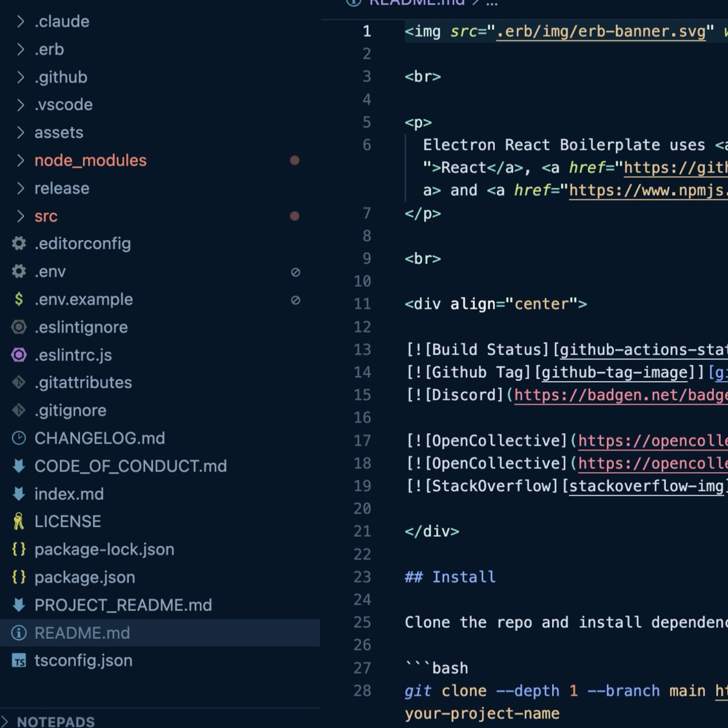Open the .env.example file
Viewport: 728px width, 728px height.
click(84, 300)
